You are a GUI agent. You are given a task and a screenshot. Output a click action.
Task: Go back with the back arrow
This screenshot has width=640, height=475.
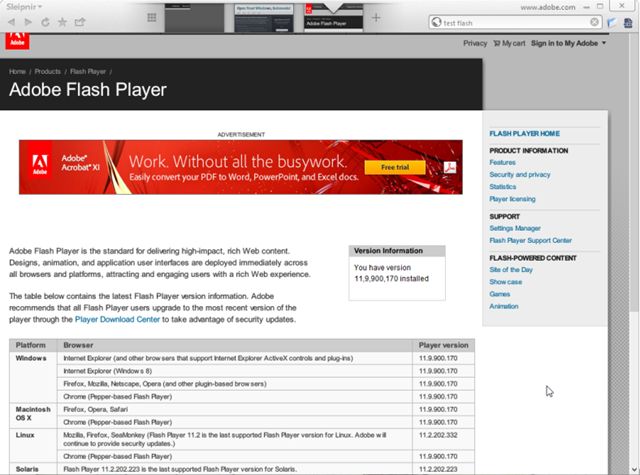pyautogui.click(x=11, y=22)
